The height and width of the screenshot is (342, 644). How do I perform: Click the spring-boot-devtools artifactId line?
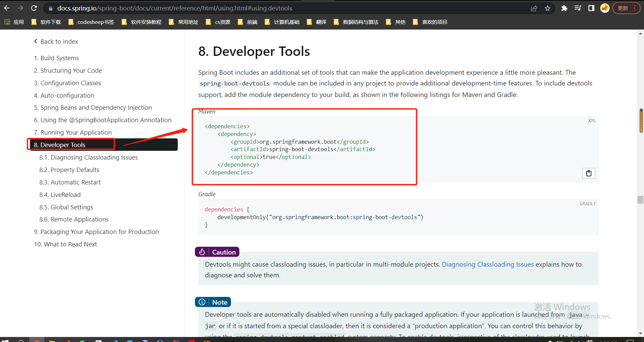(x=303, y=149)
